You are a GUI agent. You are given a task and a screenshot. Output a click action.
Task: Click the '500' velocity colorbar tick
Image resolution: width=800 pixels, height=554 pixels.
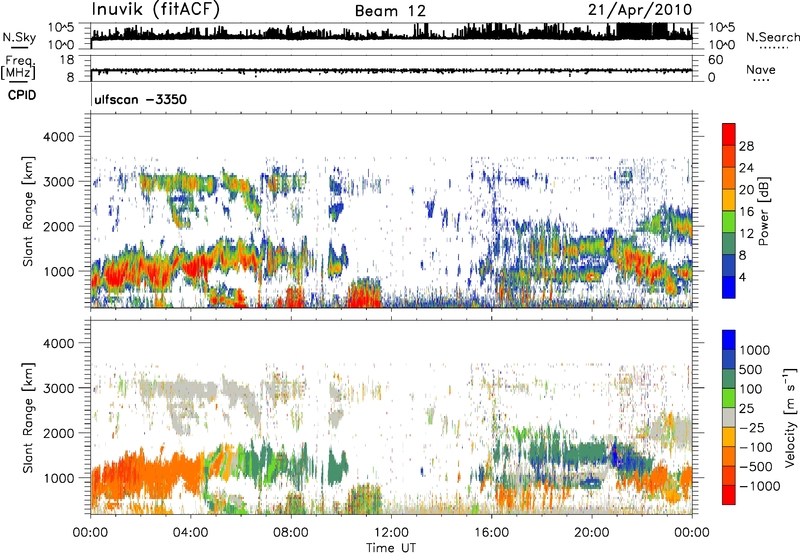[x=751, y=369]
